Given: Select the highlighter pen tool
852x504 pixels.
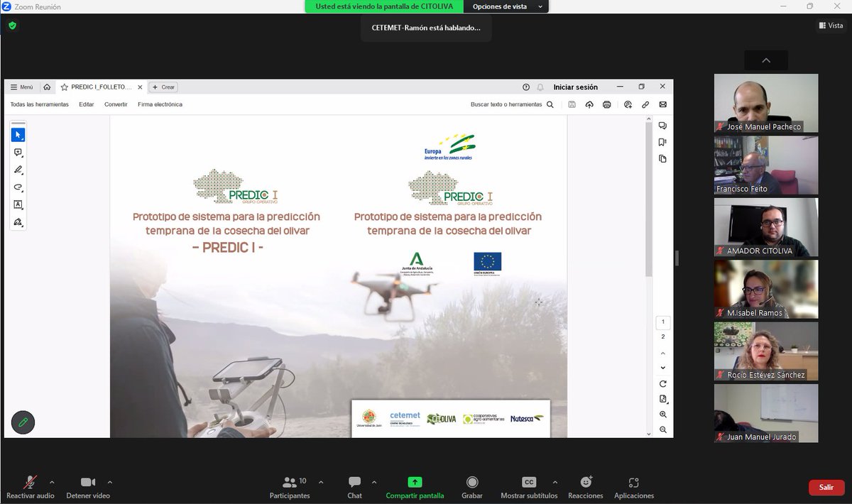Looking at the screenshot, I should pos(18,170).
